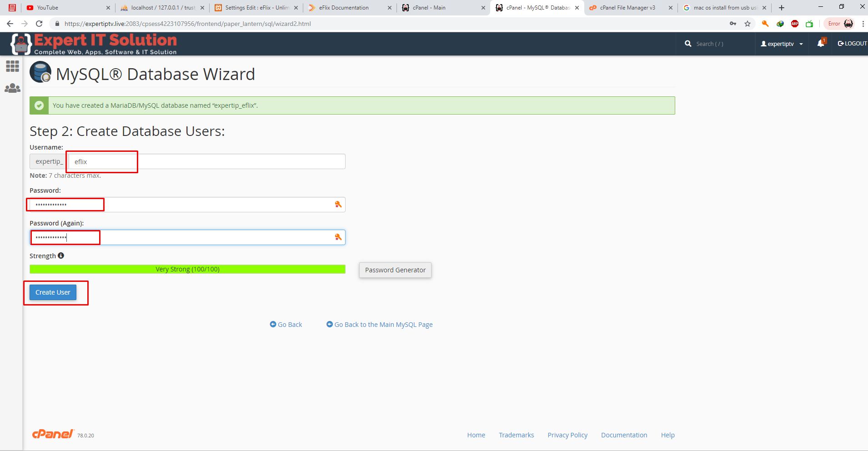Click the "expertip_" username prefix
This screenshot has height=451, width=868.
tap(49, 161)
